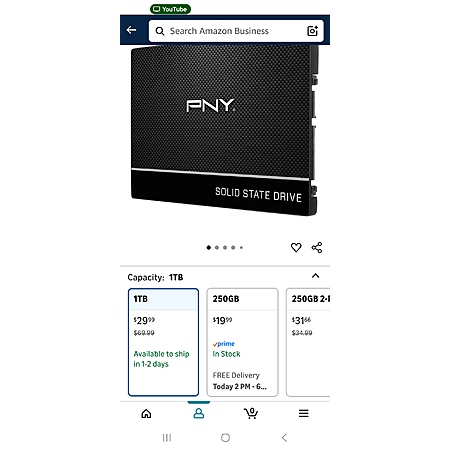The height and width of the screenshot is (450, 450).
Task: Go to Amazon home tab
Action: [x=146, y=413]
